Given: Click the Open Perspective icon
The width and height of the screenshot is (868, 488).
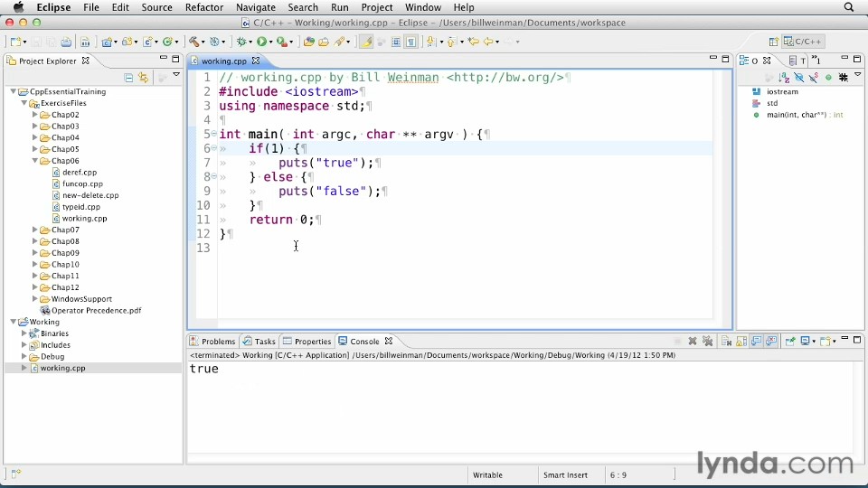Looking at the screenshot, I should tap(773, 42).
